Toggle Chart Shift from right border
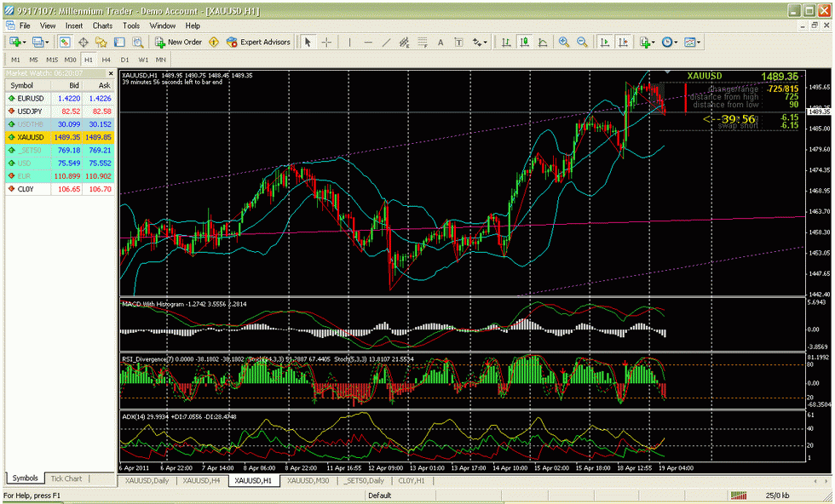 (623, 42)
